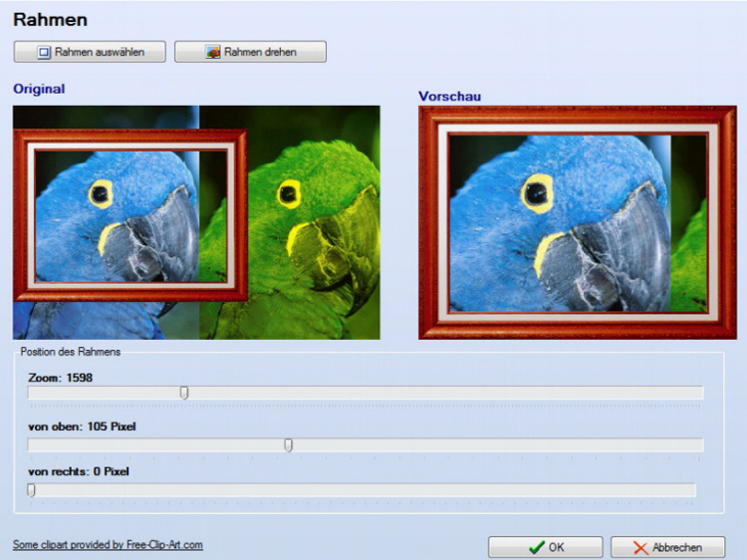The image size is (747, 560).
Task: Click the Zoom slider handle
Action: coord(184,394)
